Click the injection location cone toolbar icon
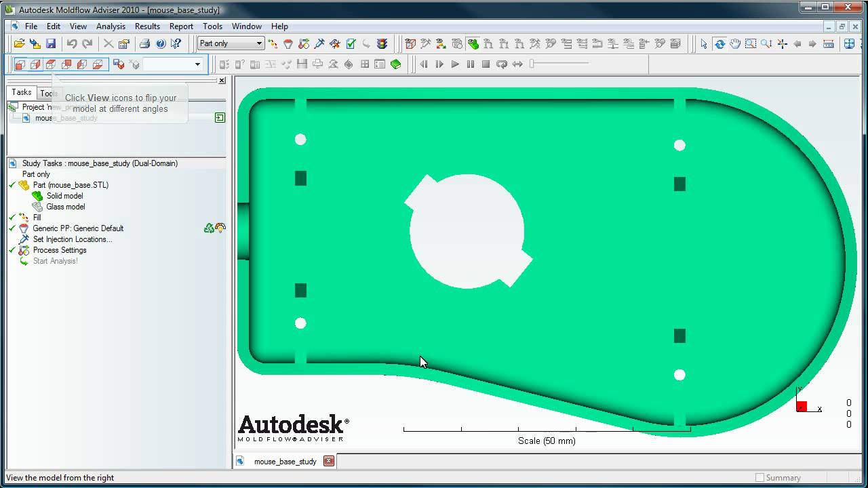Image resolution: width=868 pixels, height=488 pixels. coord(319,44)
